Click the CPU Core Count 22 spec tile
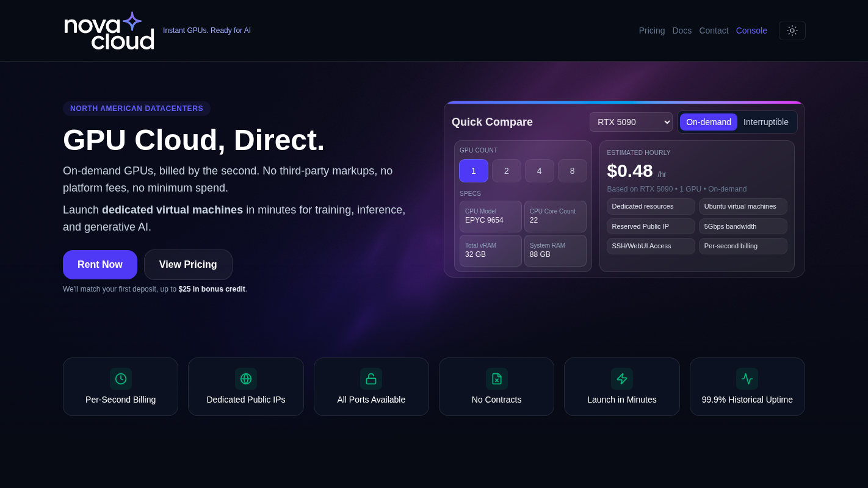 point(555,217)
